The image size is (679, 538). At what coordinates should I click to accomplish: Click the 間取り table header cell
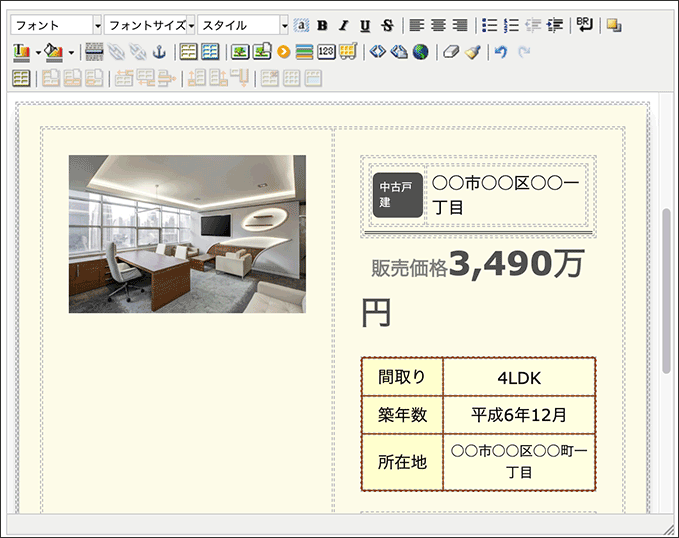point(402,377)
